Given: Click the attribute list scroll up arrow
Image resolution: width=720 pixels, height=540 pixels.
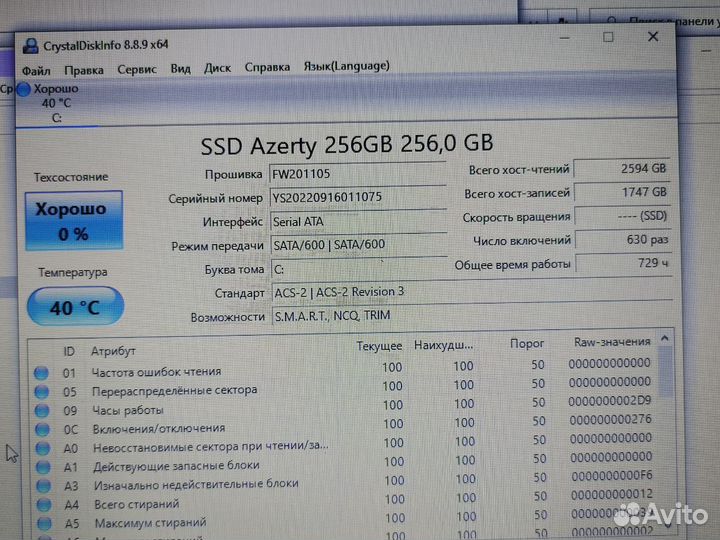Looking at the screenshot, I should [664, 338].
